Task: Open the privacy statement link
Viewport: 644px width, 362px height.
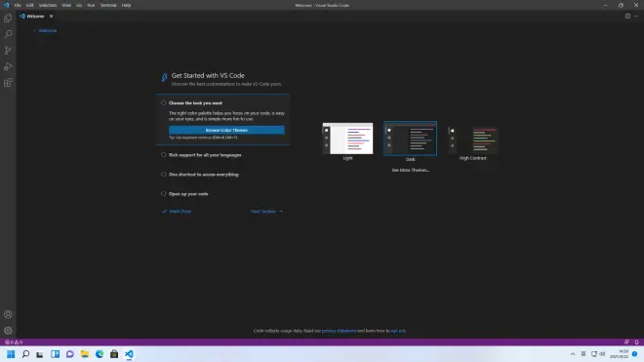Action: 339,331
